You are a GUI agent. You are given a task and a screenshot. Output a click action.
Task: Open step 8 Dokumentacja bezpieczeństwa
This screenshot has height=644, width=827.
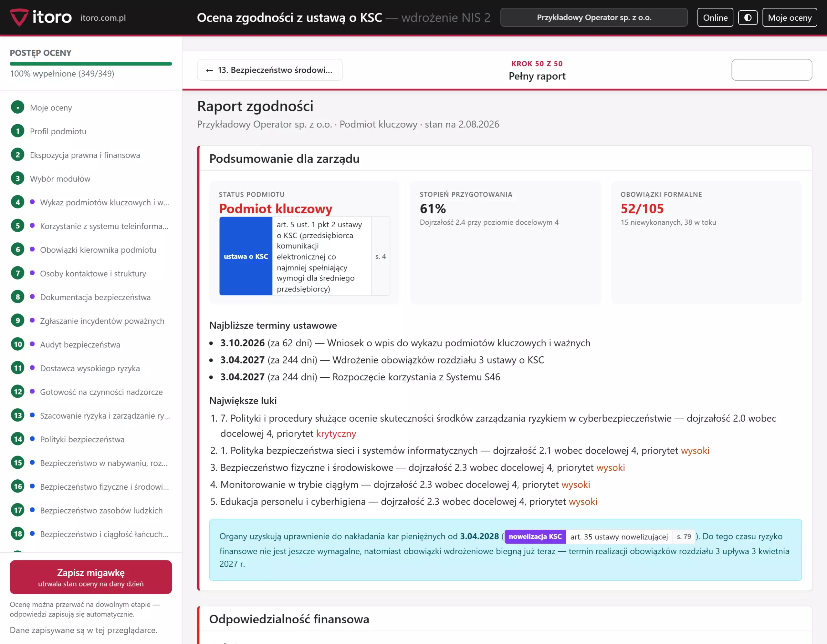(91, 297)
